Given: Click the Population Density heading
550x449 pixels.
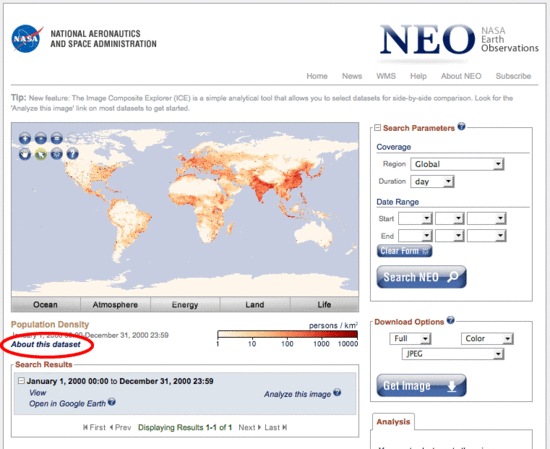Looking at the screenshot, I should (50, 324).
